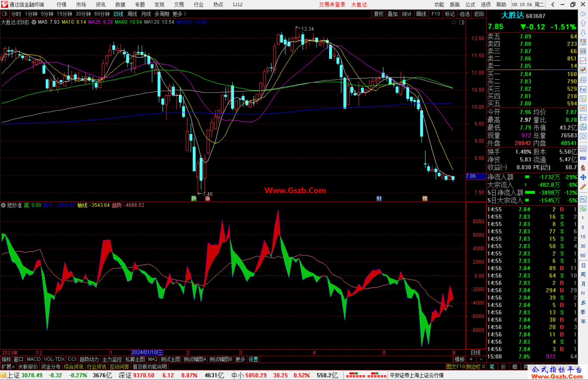Image resolution: width=588 pixels, height=380 pixels.
Task: Click the 设置 settings tab
Action: pos(253,359)
